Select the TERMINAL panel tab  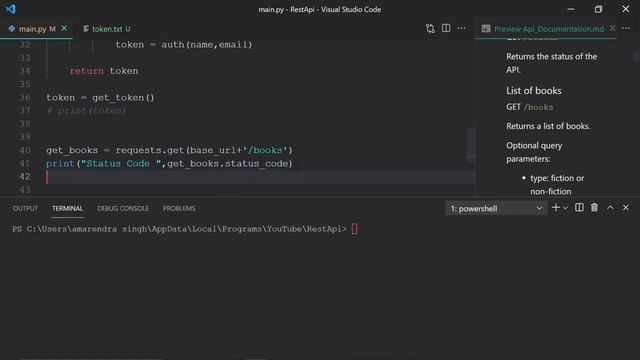point(67,208)
